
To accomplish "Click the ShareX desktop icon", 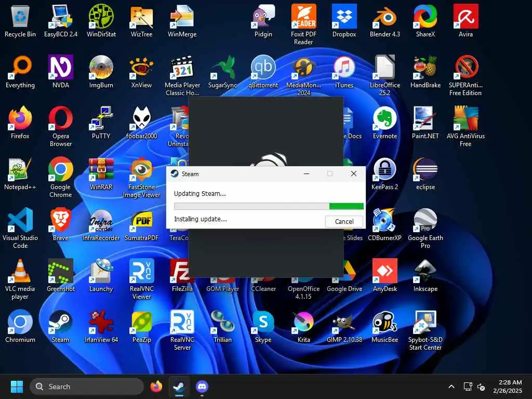I will click(425, 20).
